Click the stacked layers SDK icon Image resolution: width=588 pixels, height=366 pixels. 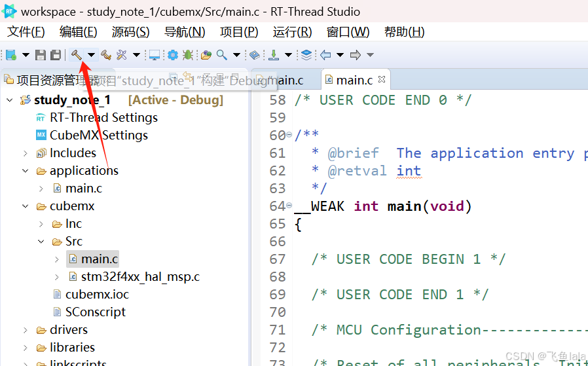(x=306, y=55)
